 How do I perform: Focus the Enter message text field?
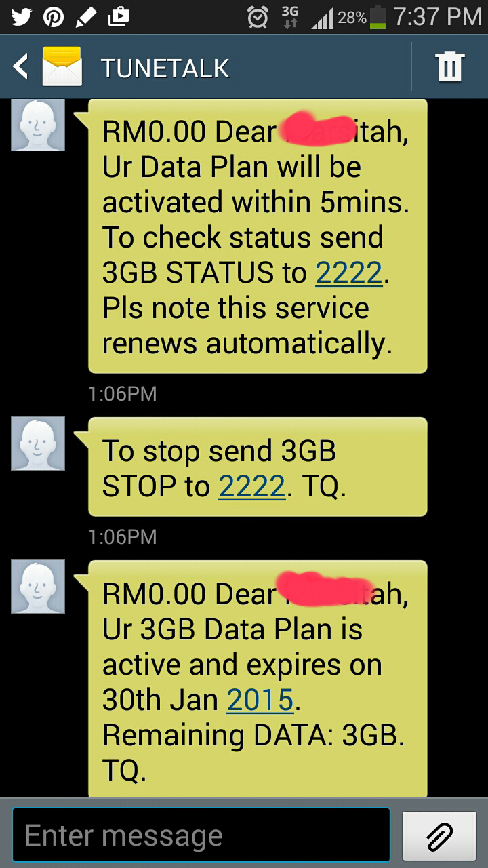[201, 835]
